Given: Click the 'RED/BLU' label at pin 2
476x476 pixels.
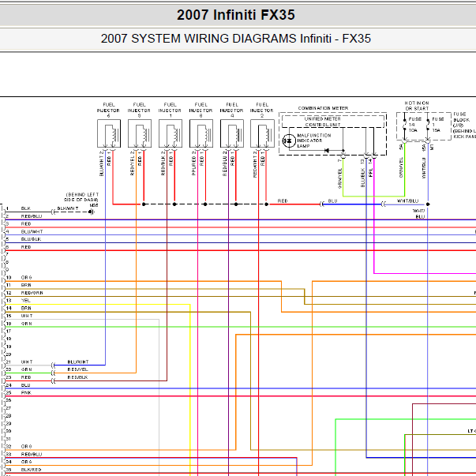Looking at the screenshot, I should pyautogui.click(x=32, y=216).
